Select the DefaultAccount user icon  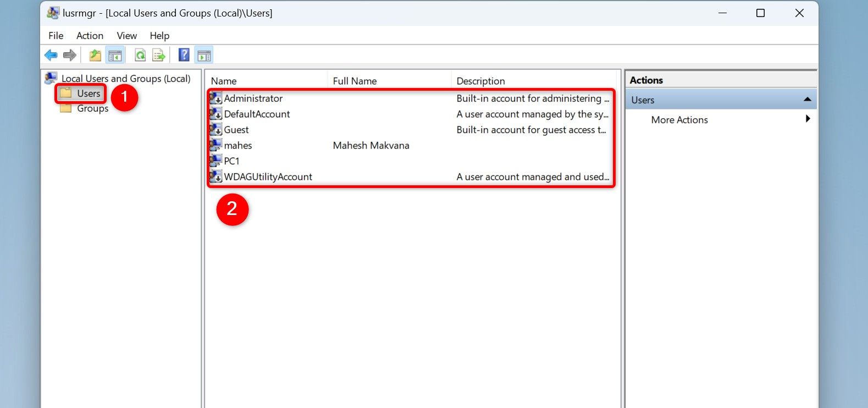(216, 114)
